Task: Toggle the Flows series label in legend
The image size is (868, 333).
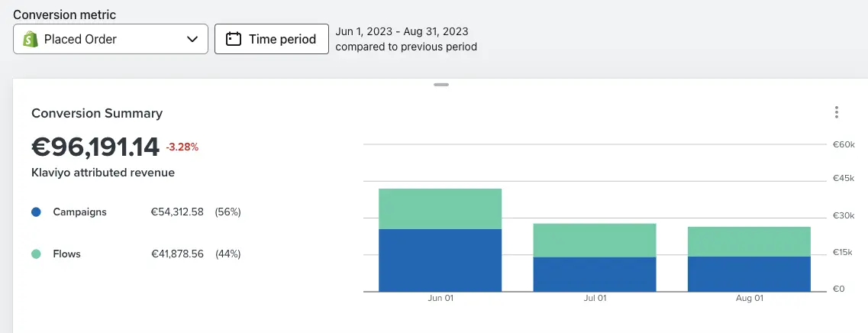Action: 66,254
